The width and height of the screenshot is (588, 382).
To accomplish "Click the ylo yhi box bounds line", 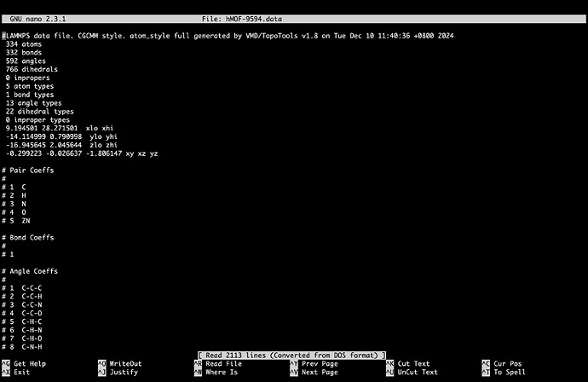I will point(61,136).
